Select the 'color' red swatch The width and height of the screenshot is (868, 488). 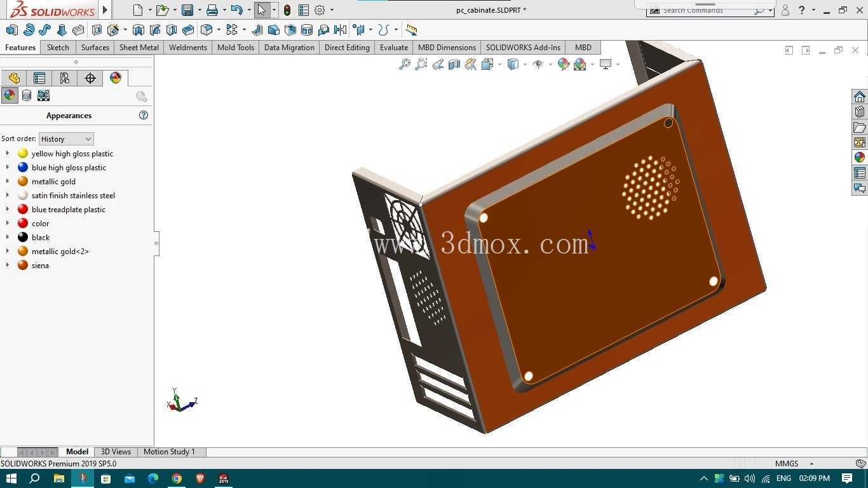pyautogui.click(x=23, y=224)
